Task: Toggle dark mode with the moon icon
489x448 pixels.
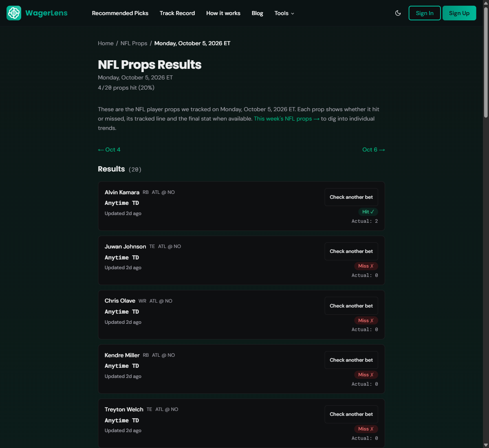Action: pos(398,13)
